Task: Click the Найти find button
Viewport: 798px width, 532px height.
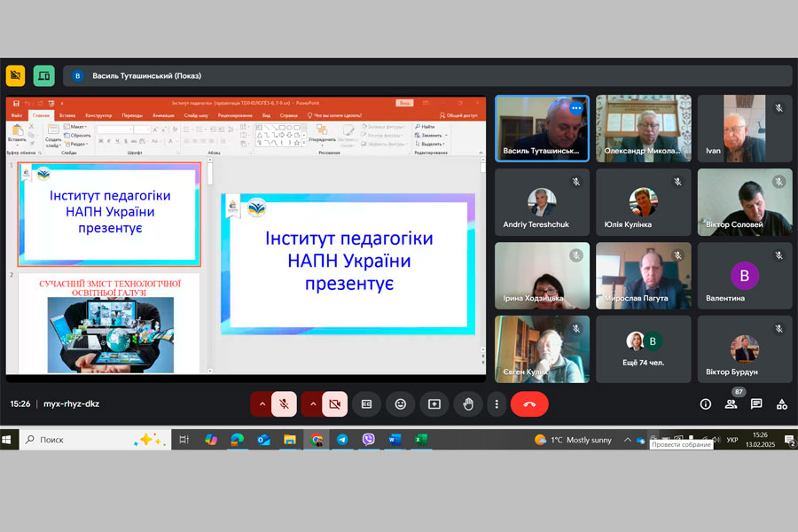Action: [426, 126]
